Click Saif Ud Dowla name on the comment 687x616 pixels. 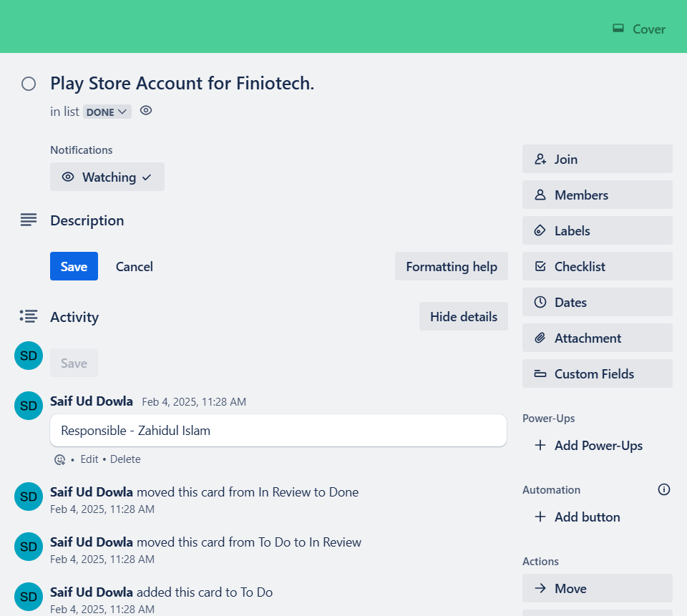(x=91, y=401)
